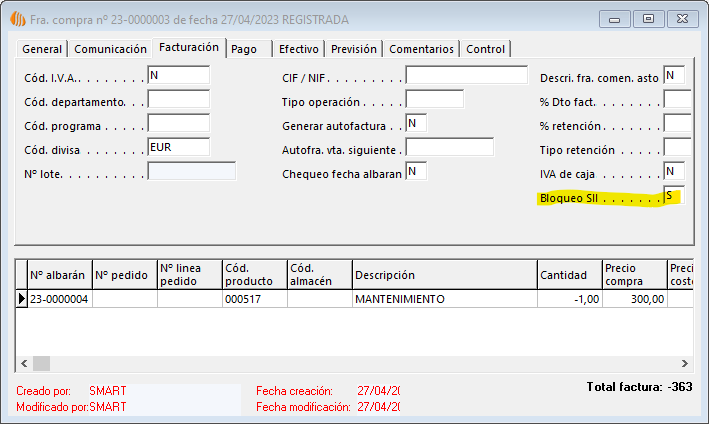Click the Bloqueo SII field
The image size is (709, 424).
point(673,196)
